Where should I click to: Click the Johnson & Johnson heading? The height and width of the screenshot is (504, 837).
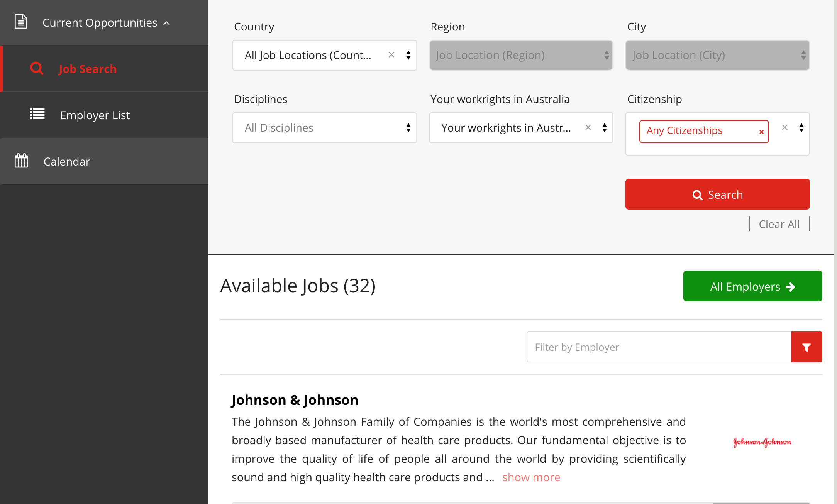click(x=295, y=400)
